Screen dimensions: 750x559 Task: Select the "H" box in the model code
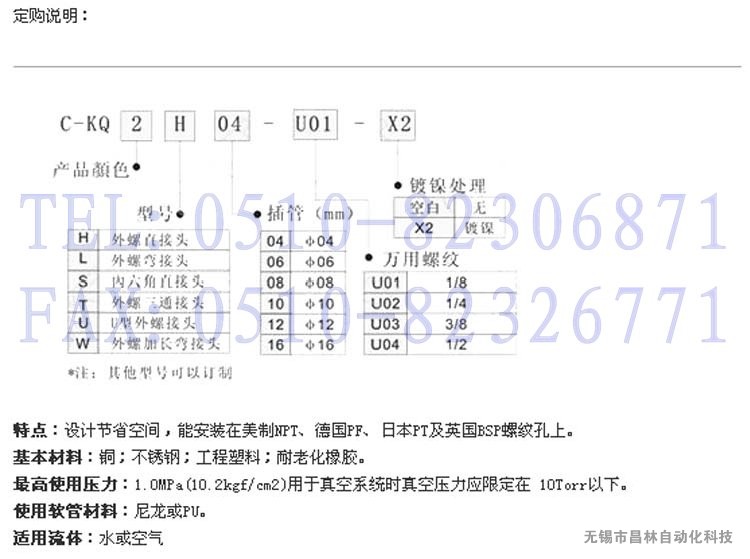pyautogui.click(x=181, y=127)
